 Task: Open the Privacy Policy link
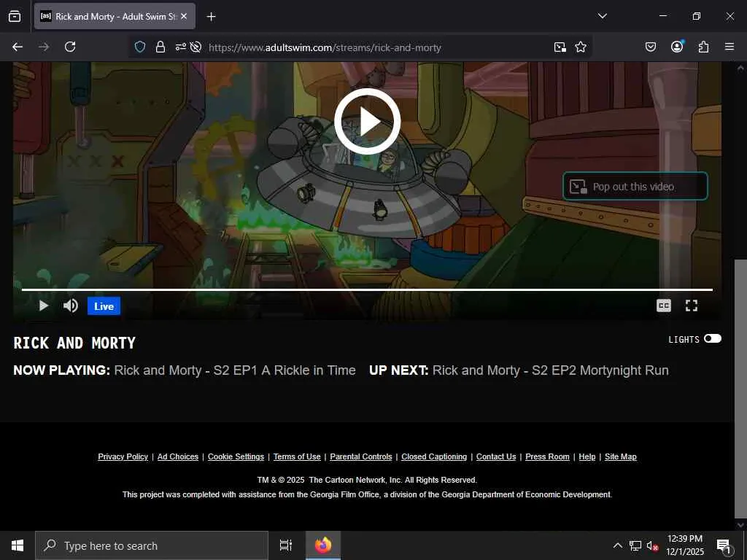coord(123,456)
